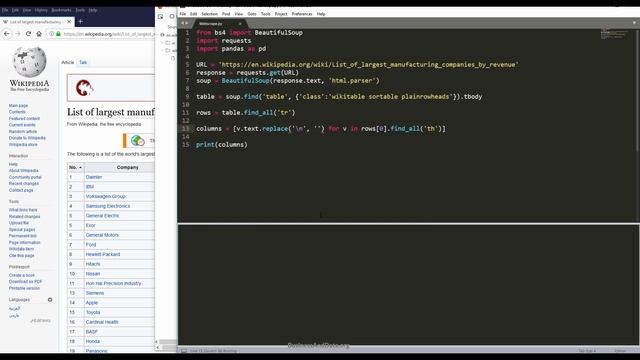The height and width of the screenshot is (360, 640).
Task: Open a new Firefox tab with plus
Action: click(x=80, y=21)
